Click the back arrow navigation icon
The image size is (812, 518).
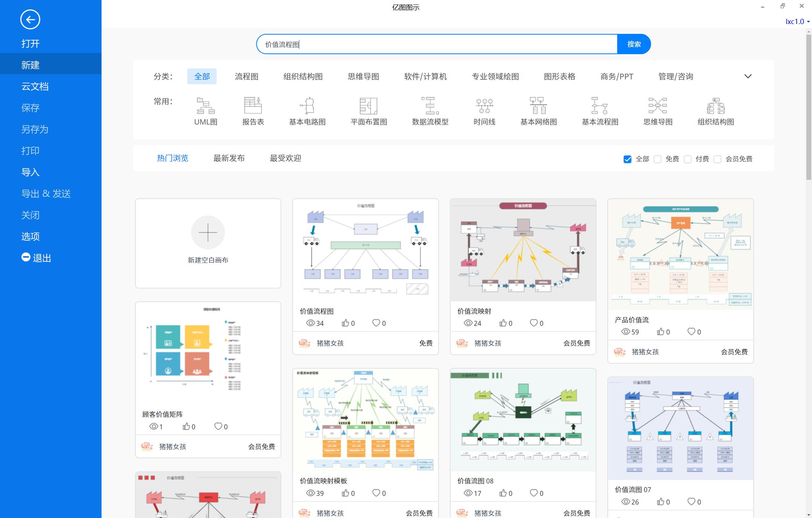tap(30, 19)
